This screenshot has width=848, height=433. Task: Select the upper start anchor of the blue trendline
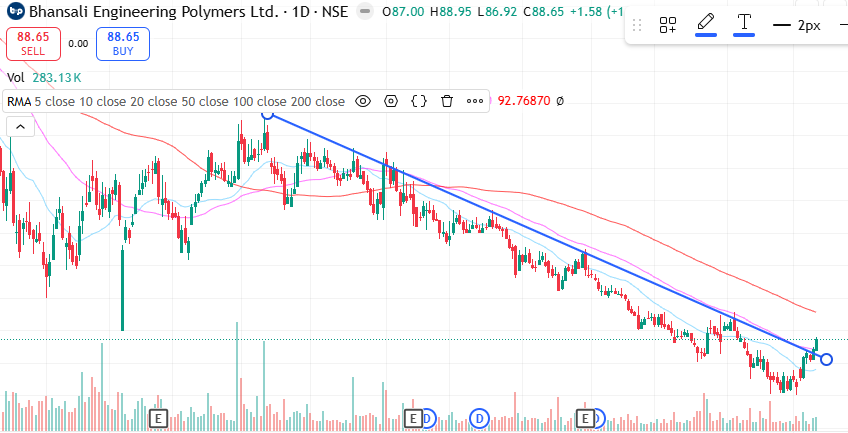tap(267, 114)
